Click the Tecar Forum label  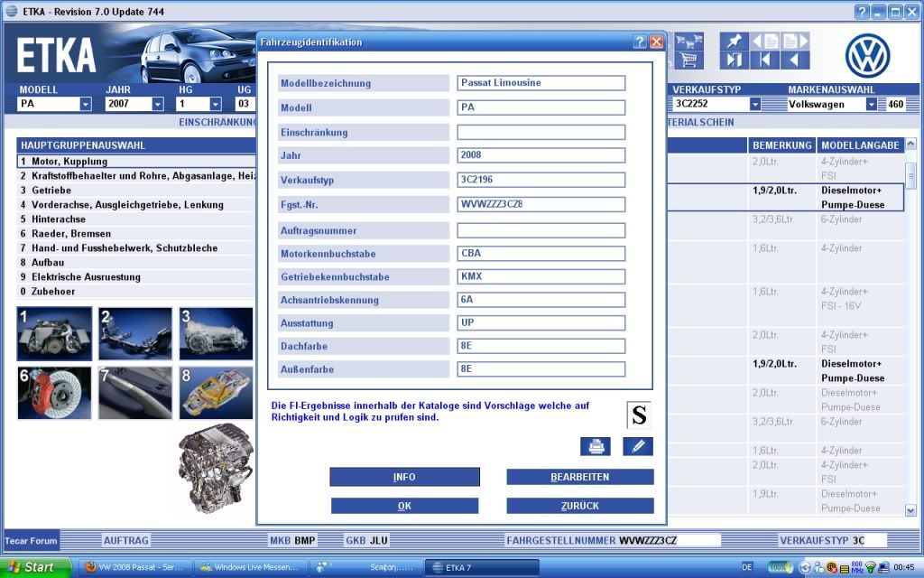[31, 540]
